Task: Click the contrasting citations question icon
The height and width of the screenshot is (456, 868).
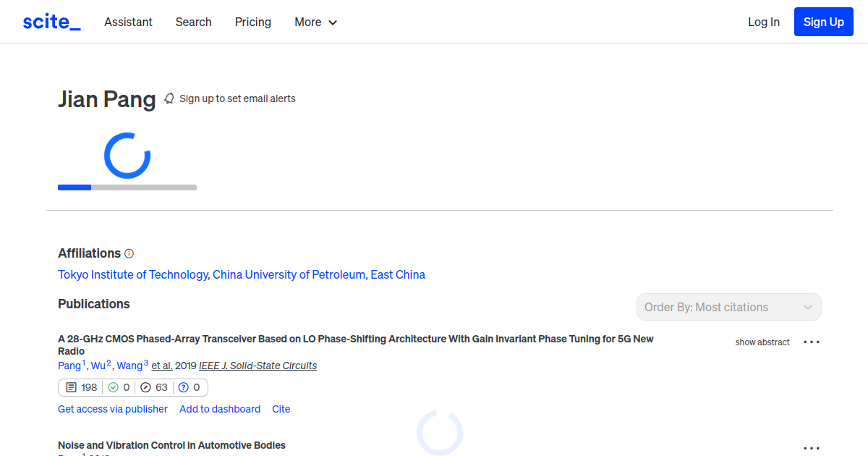Action: [183, 387]
